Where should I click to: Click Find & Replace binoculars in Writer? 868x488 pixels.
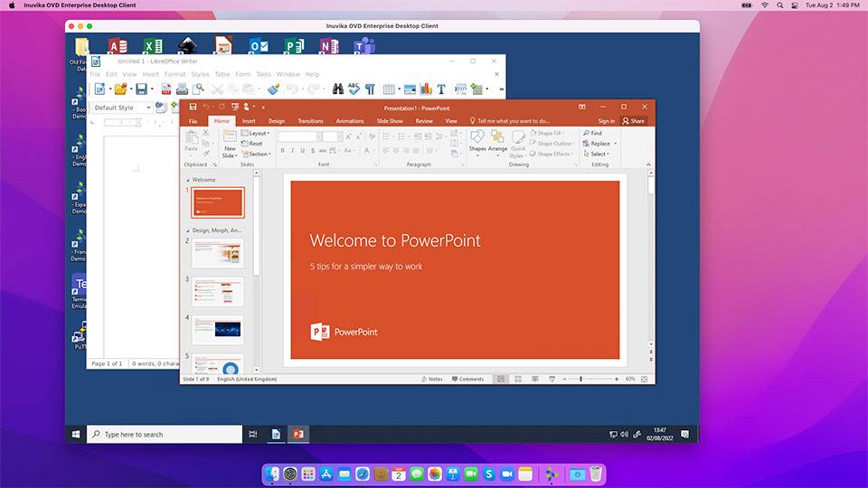tap(337, 89)
